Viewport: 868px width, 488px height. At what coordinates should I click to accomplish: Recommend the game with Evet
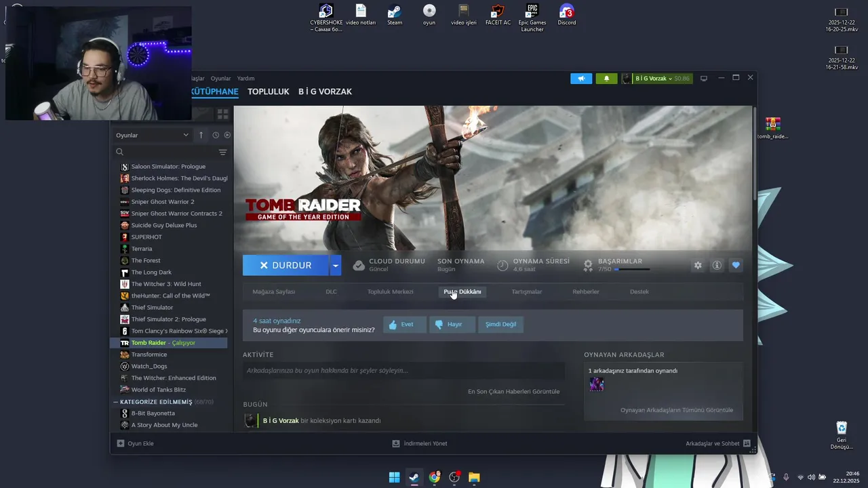pyautogui.click(x=405, y=324)
